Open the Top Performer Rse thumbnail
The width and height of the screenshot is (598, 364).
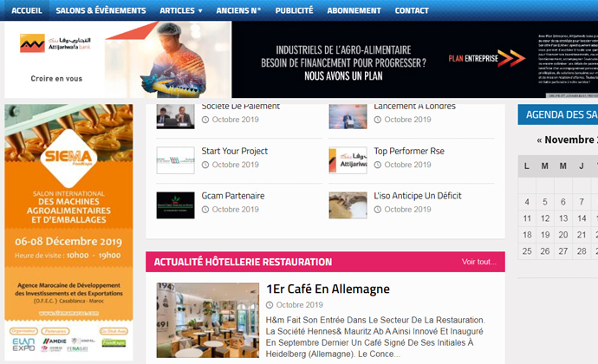point(348,159)
